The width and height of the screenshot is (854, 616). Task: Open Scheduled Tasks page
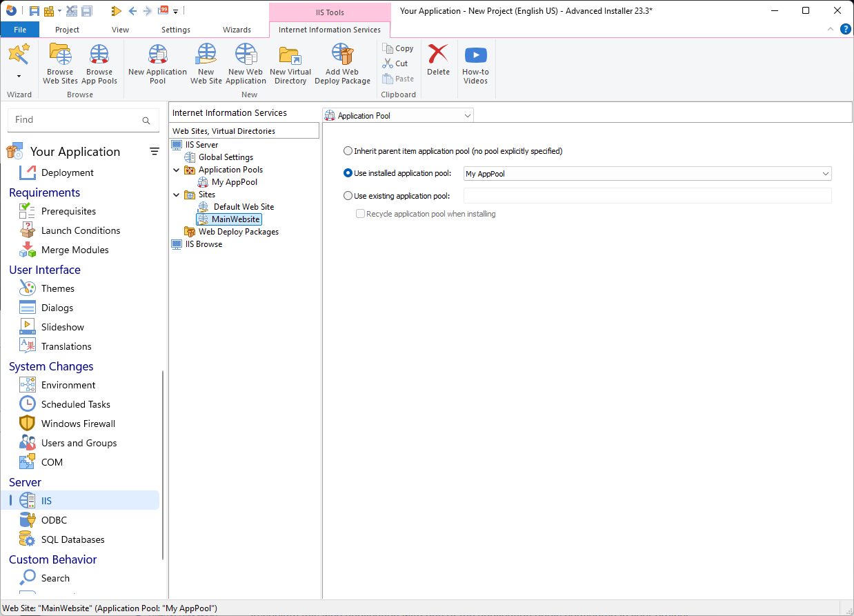[76, 404]
